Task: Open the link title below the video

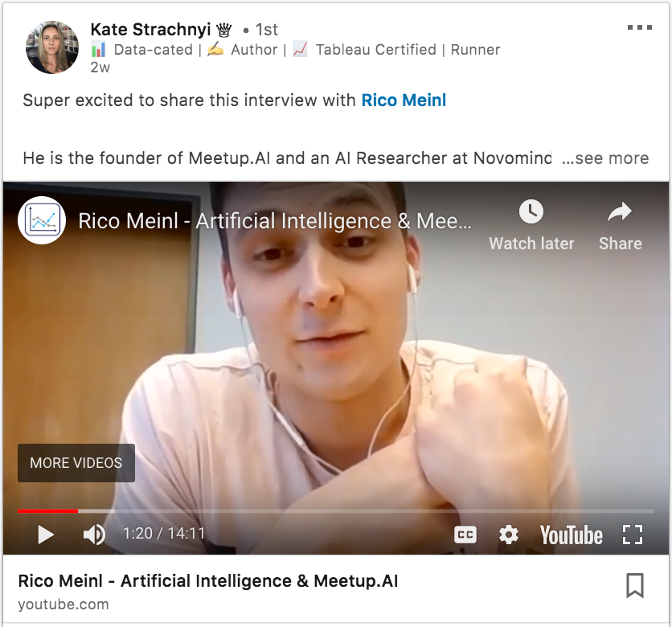Action: point(208,581)
